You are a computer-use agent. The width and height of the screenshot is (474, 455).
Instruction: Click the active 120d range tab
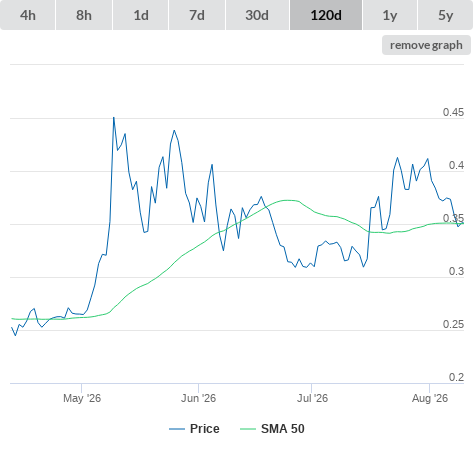(326, 15)
